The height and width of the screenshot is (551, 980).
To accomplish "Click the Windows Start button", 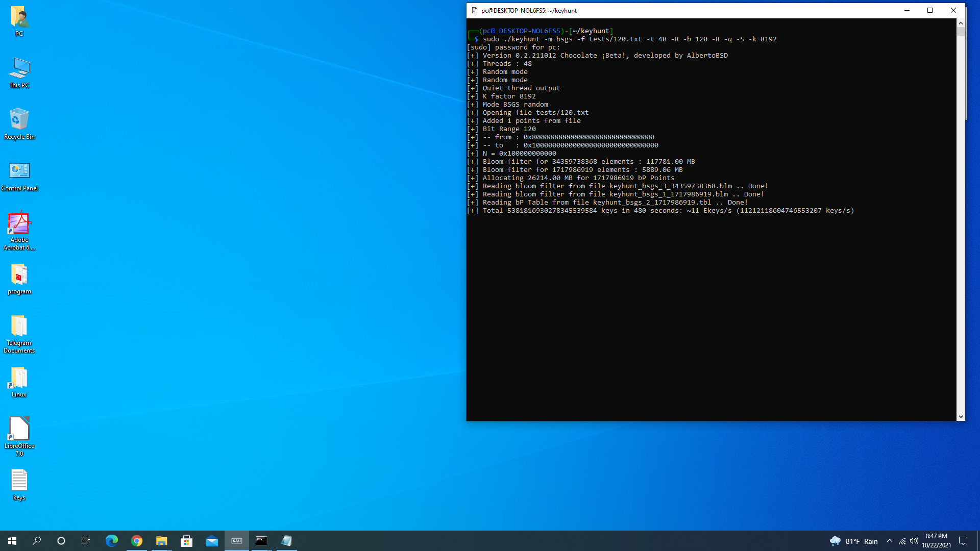I will 12,541.
